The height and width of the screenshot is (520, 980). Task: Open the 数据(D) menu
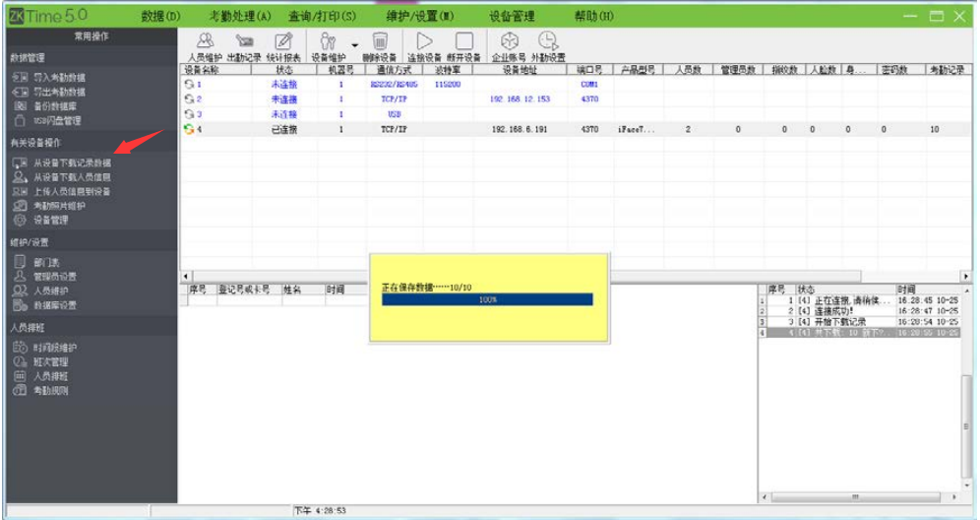[160, 16]
